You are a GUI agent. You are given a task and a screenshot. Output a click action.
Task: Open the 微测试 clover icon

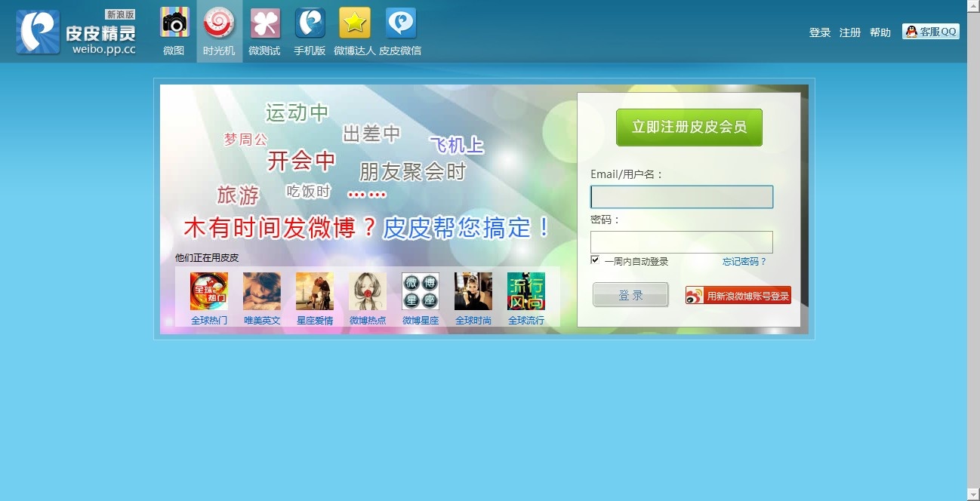pyautogui.click(x=265, y=23)
